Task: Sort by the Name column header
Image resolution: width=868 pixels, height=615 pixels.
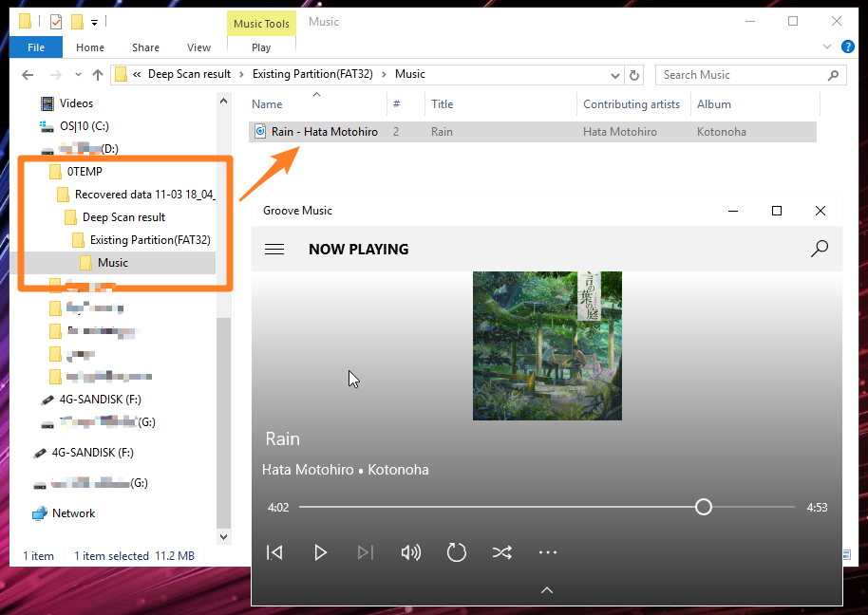Action: 267,104
